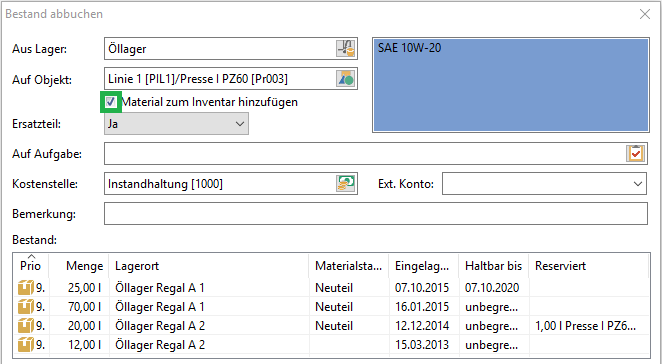Viewport: 662px width, 364px height.
Task: Click package icon of 70,00 l row
Action: [25, 307]
